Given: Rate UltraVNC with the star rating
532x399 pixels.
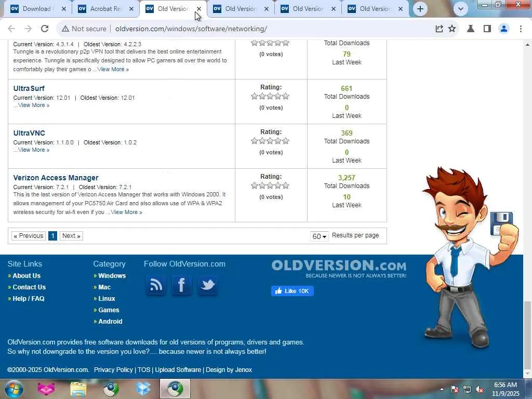Looking at the screenshot, I should [270, 141].
